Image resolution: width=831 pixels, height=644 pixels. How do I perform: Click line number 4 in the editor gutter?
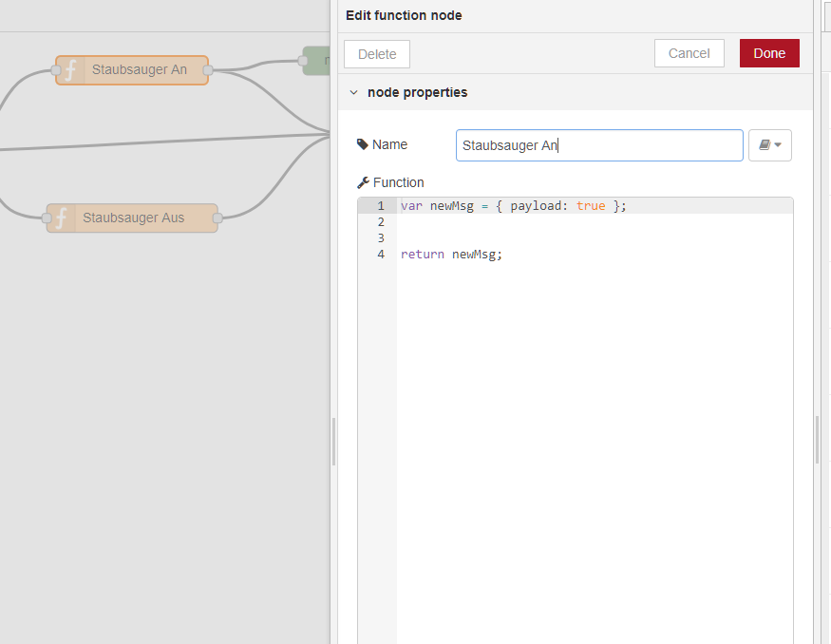381,255
